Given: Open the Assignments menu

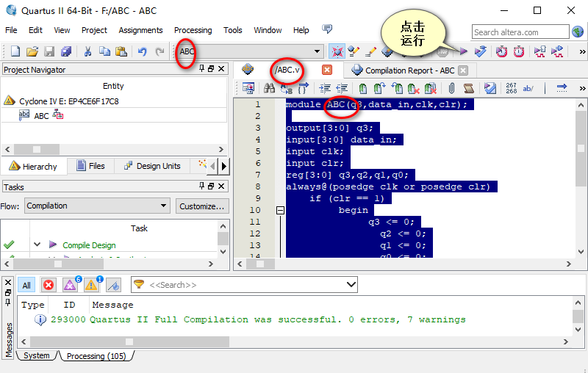Looking at the screenshot, I should tap(140, 30).
